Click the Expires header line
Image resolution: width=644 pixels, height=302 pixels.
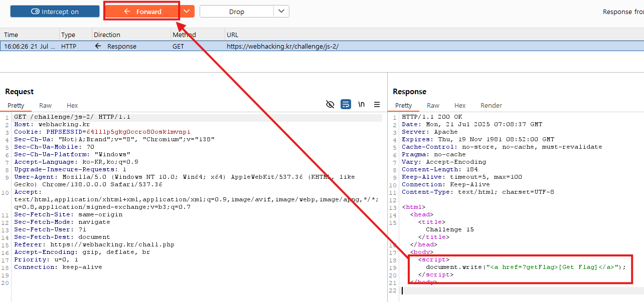coord(478,139)
